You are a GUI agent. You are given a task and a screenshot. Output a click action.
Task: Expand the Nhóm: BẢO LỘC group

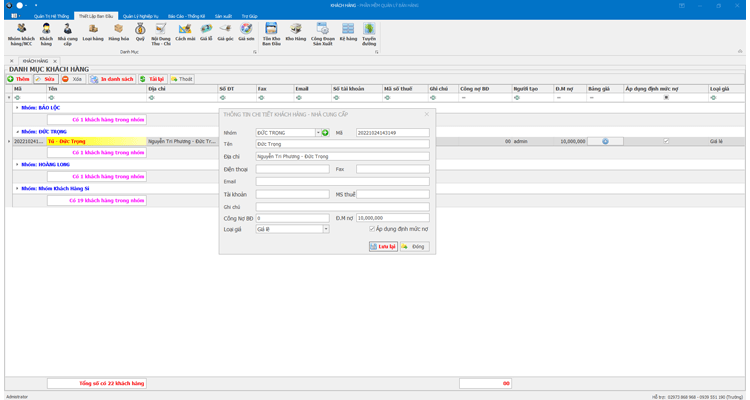click(x=17, y=108)
